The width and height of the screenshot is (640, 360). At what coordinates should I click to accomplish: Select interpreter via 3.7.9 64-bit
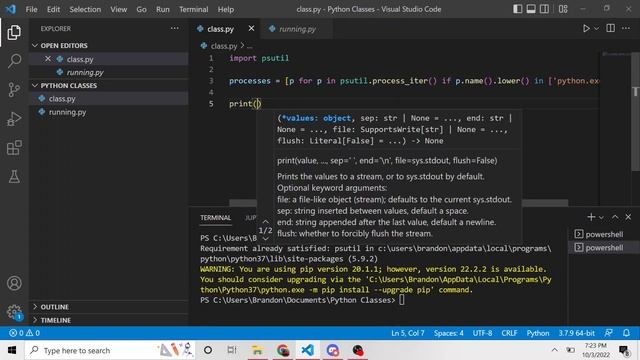pos(577,333)
